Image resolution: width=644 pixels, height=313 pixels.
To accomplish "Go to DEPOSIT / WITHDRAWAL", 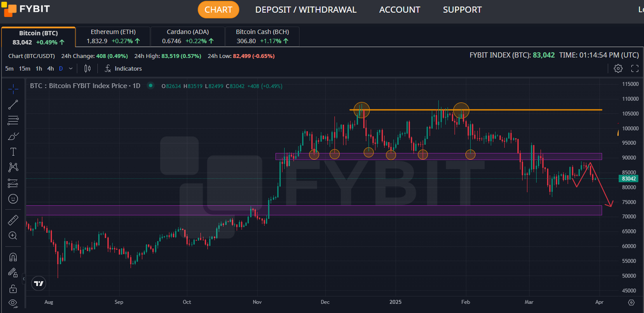I will (x=306, y=10).
